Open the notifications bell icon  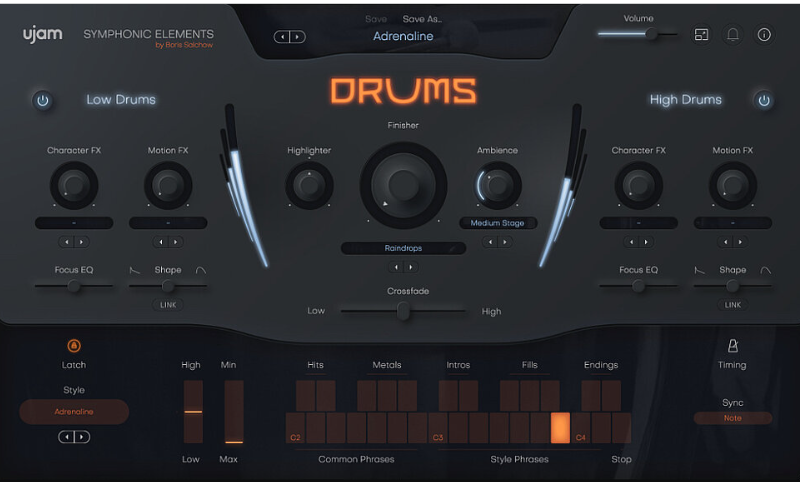pos(733,35)
